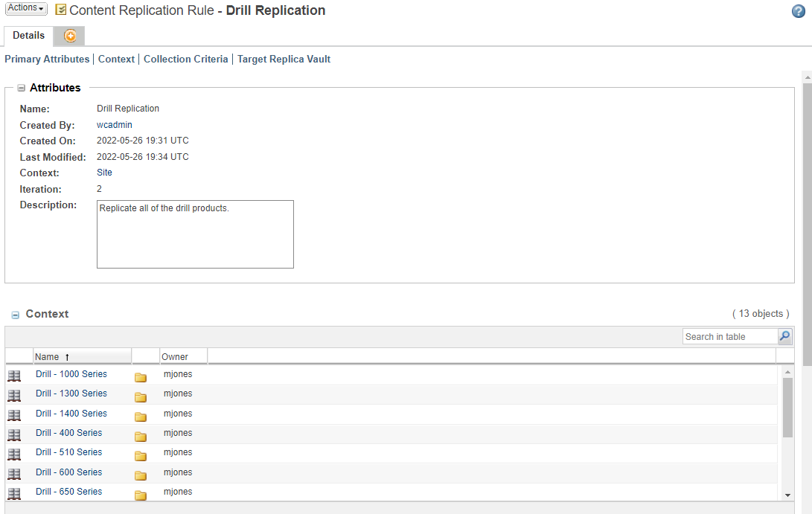Click the Context table scroll down arrow
812x514 pixels.
pos(787,495)
